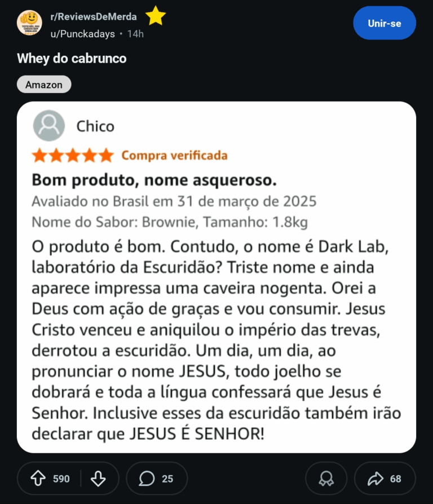Click the 14h post timestamp
Screen dimensions: 433x504
tap(135, 34)
